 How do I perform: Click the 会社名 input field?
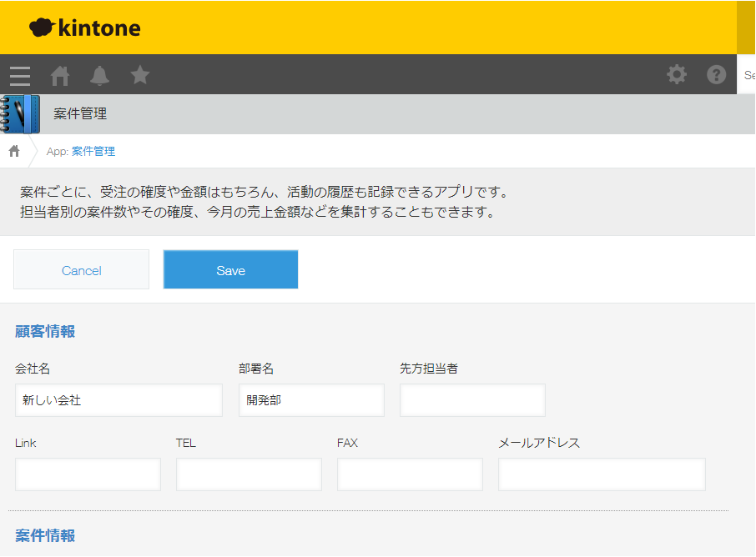pos(118,400)
